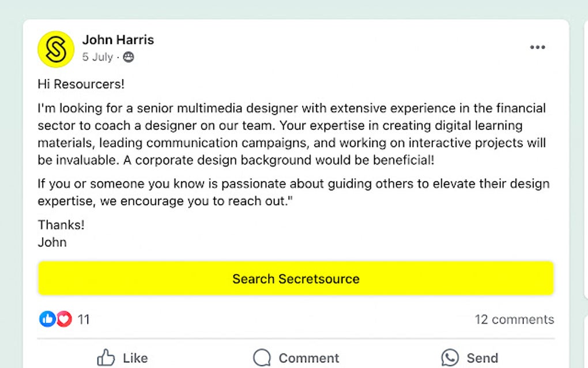
Task: Toggle the Like label on post
Action: 135,358
